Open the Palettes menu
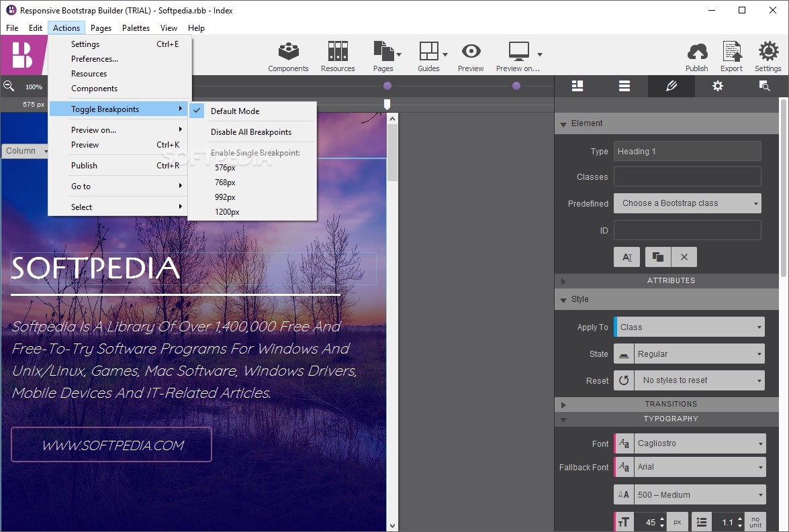 [136, 28]
